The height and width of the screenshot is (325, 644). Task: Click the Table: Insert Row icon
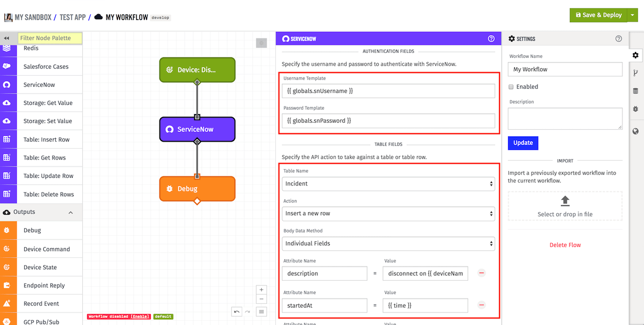(6, 140)
